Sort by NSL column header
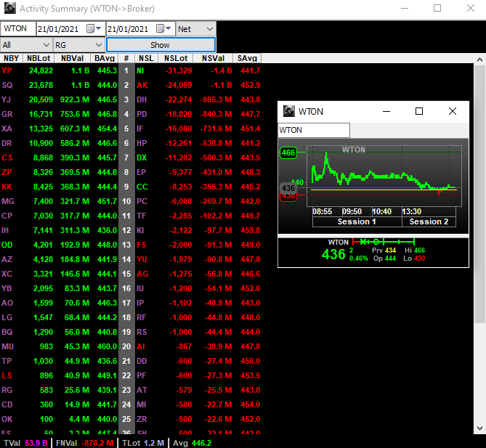 tap(146, 58)
